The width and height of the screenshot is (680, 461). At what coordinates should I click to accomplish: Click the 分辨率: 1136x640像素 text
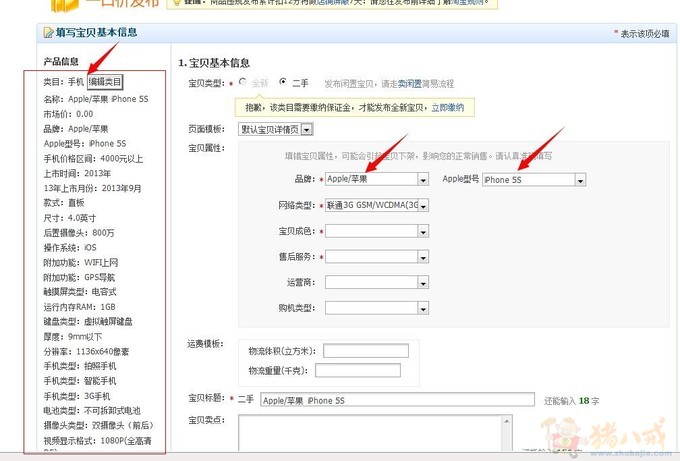(86, 351)
